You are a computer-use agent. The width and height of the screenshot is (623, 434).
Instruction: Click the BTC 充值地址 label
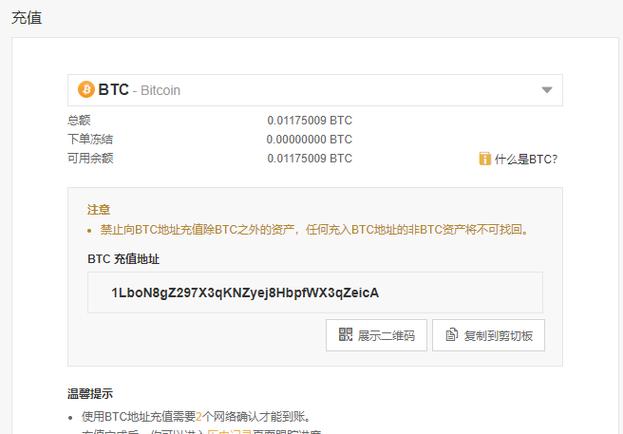[124, 259]
